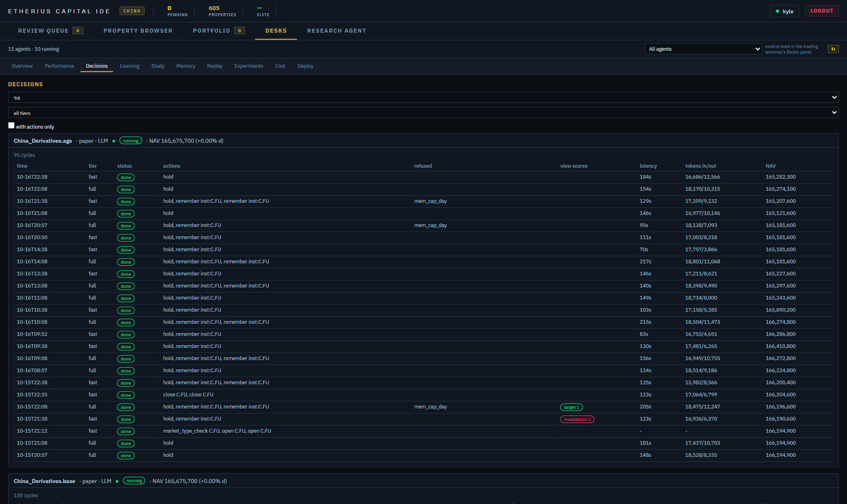Click the China_Derivatives.ags agent name
This screenshot has height=504, width=847.
point(43,141)
